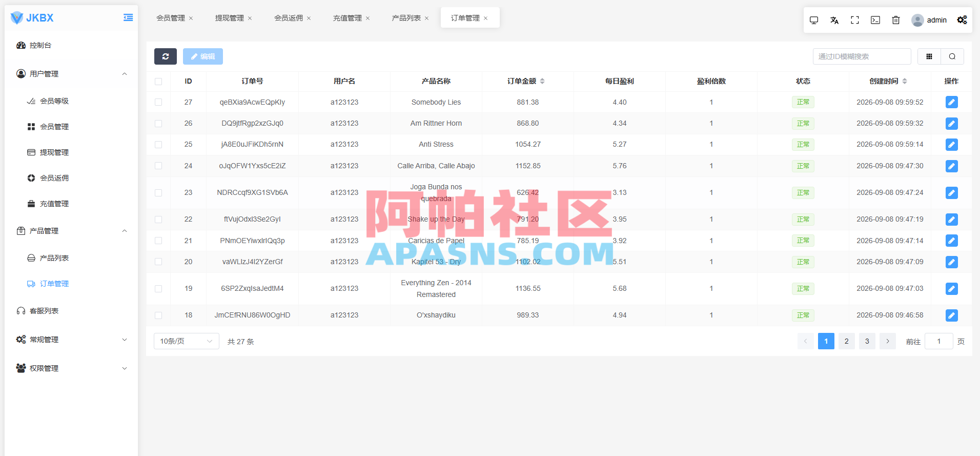Collapse the 产品管理 menu group
The height and width of the screenshot is (456, 980).
click(71, 231)
